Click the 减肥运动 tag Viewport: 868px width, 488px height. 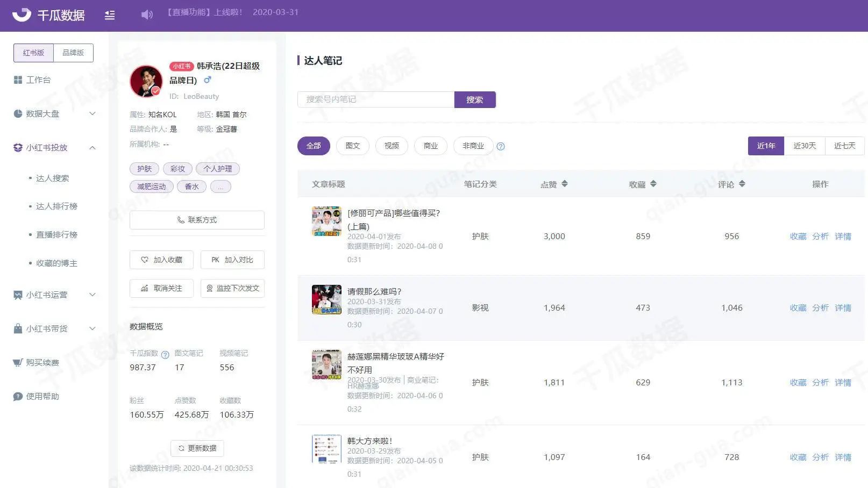152,186
